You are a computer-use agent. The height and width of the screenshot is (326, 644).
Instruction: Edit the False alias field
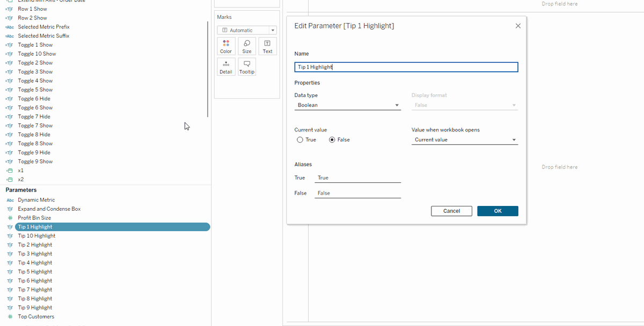click(x=357, y=193)
